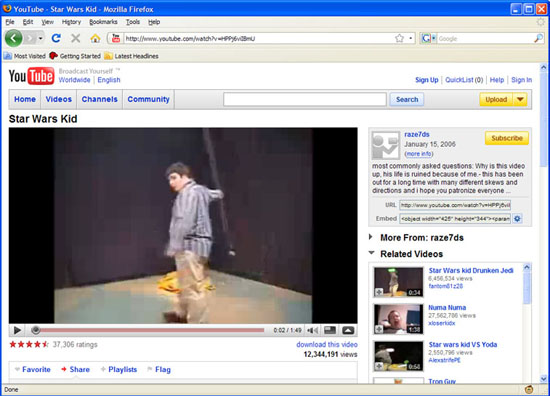Reload the page with the Refresh icon

[x=56, y=38]
